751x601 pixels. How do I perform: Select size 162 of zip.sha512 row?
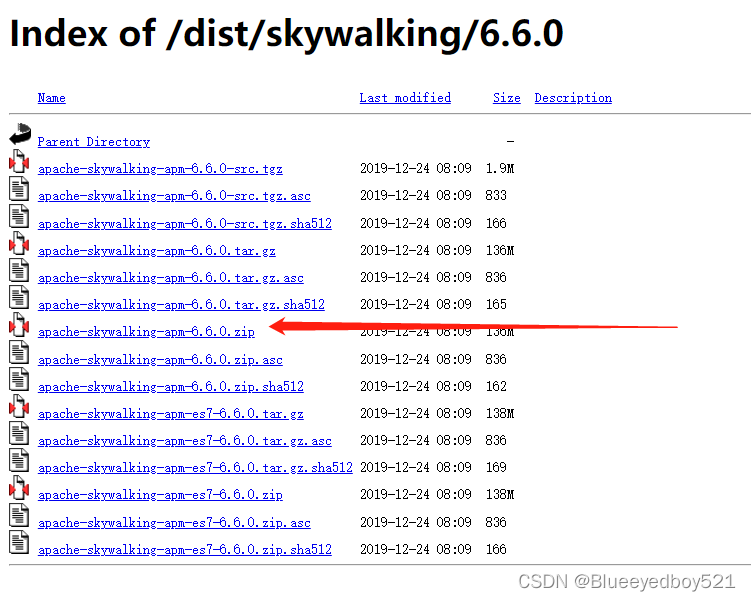pos(496,386)
